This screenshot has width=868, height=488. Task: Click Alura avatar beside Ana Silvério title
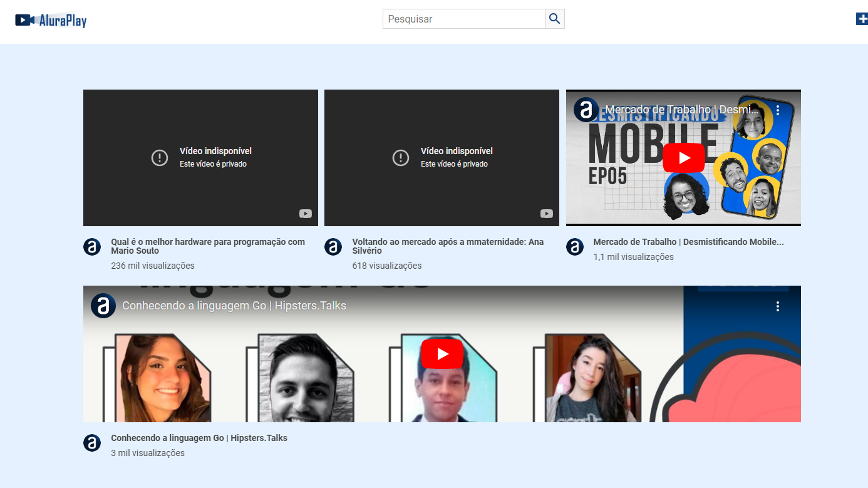pos(333,247)
